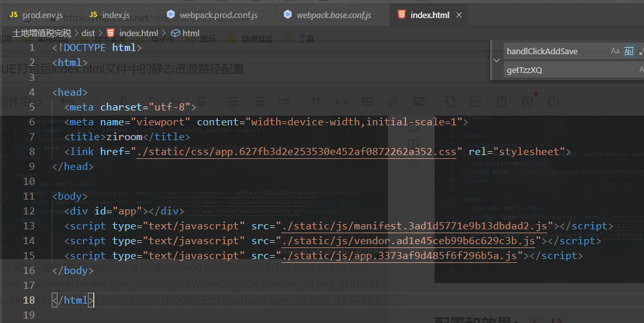The image size is (644, 323).
Task: Select the index.html tab
Action: [429, 16]
